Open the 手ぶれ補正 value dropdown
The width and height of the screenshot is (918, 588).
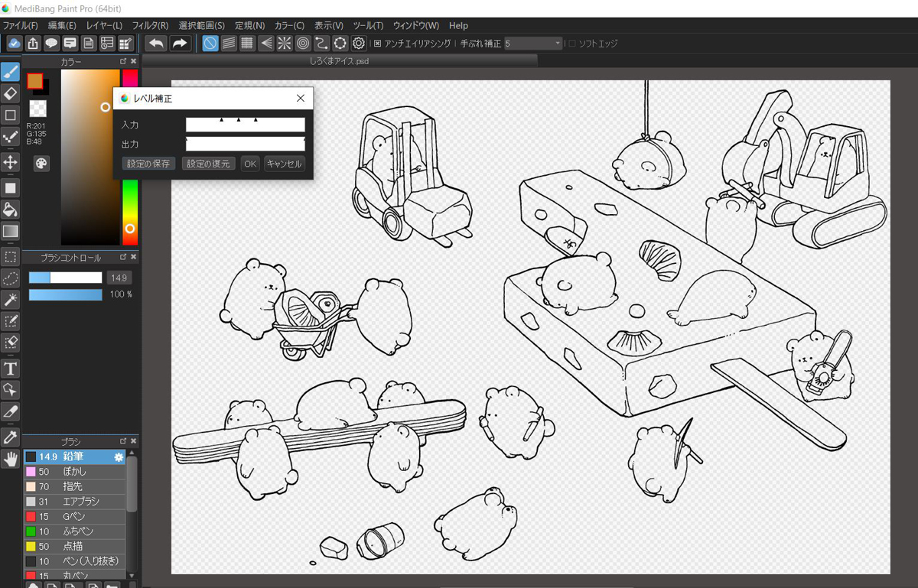pyautogui.click(x=557, y=44)
